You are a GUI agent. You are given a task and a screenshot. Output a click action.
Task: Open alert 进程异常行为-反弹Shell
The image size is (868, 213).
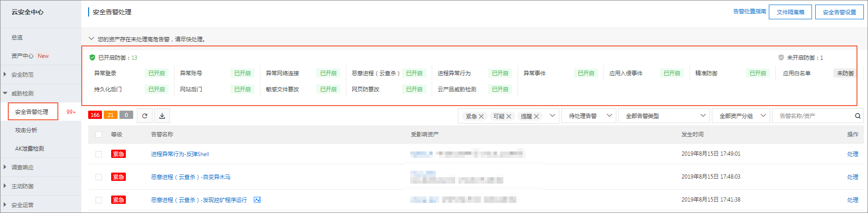180,154
